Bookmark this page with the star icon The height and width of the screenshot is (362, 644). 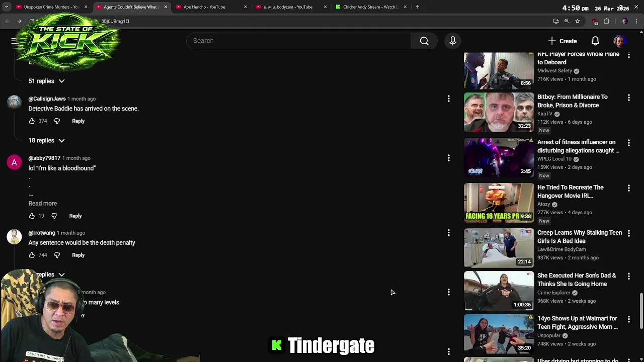[x=578, y=21]
